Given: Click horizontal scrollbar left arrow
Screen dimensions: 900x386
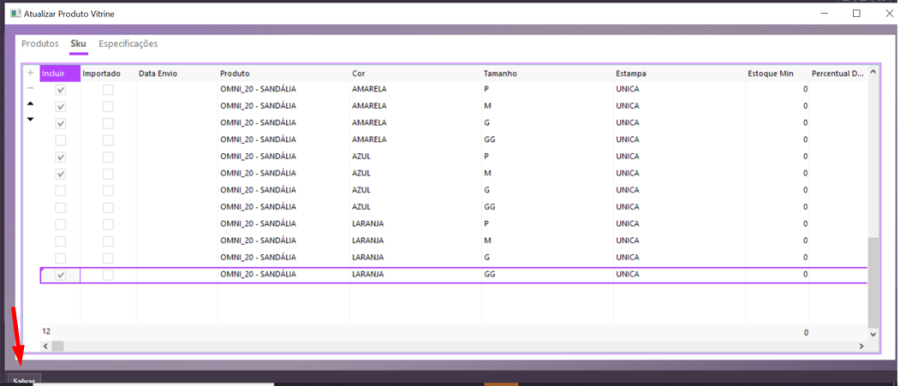Looking at the screenshot, I should click(45, 346).
